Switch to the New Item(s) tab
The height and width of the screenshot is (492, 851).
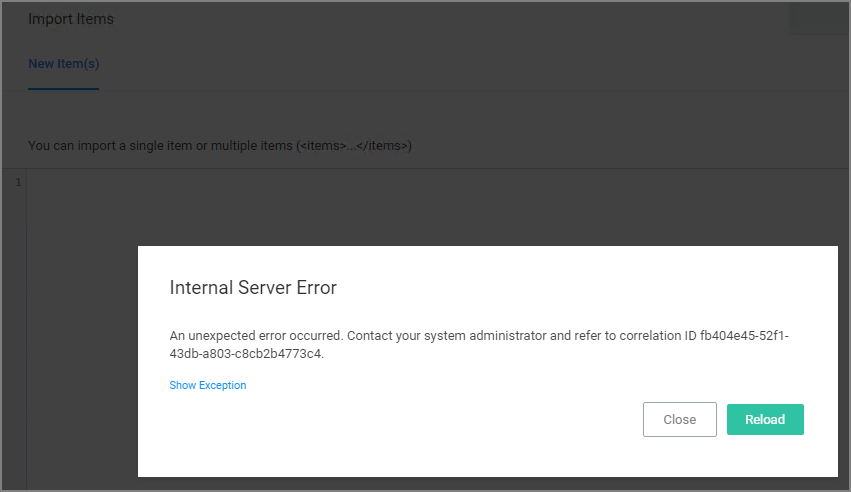(x=63, y=64)
